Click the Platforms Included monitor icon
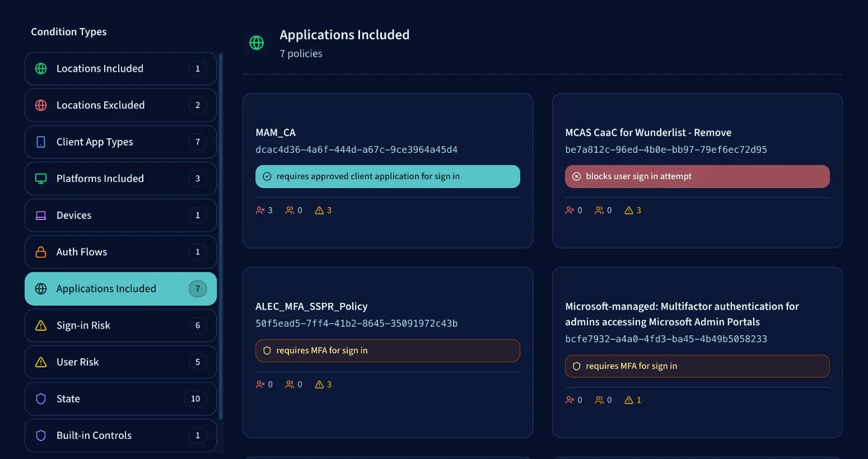Screen dimensions: 868x459 click(x=40, y=179)
